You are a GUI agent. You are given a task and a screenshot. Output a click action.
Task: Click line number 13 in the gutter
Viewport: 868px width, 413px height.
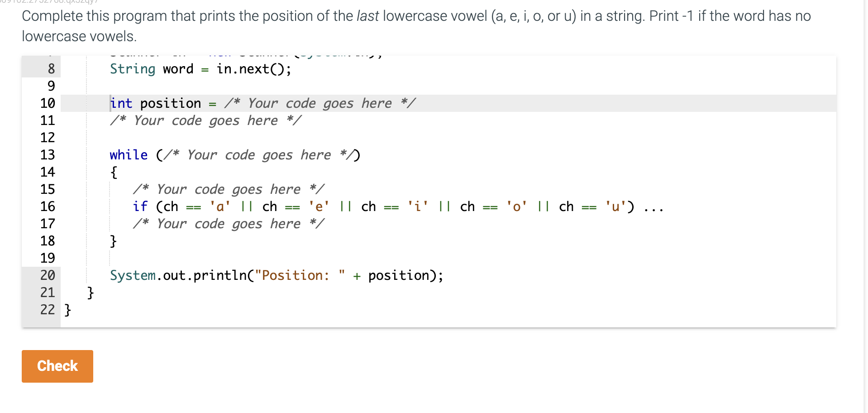pos(48,155)
